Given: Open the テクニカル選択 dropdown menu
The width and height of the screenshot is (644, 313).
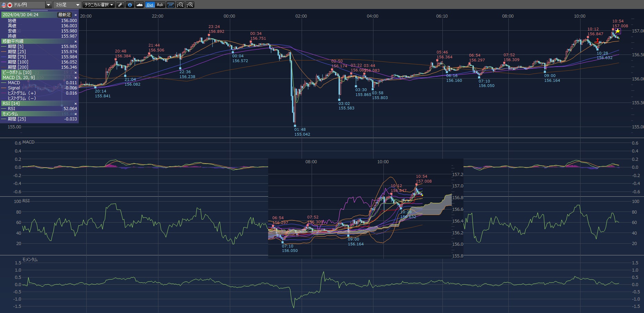Looking at the screenshot, I should 99,5.
